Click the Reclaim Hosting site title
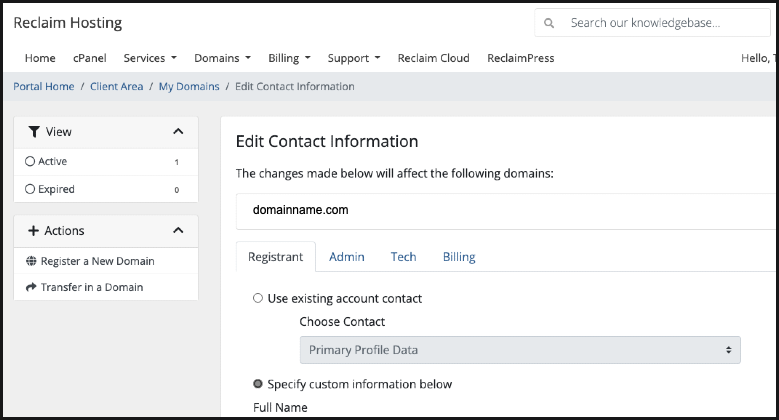This screenshot has width=779, height=420. coord(68,23)
